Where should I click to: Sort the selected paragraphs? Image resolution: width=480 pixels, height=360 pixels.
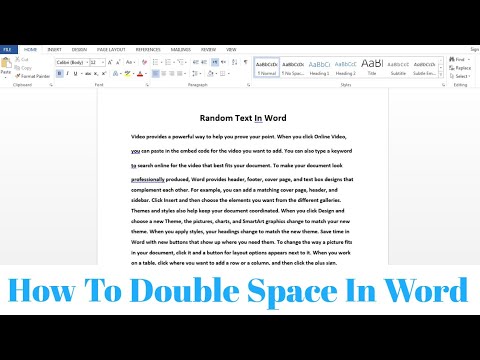pos(235,62)
